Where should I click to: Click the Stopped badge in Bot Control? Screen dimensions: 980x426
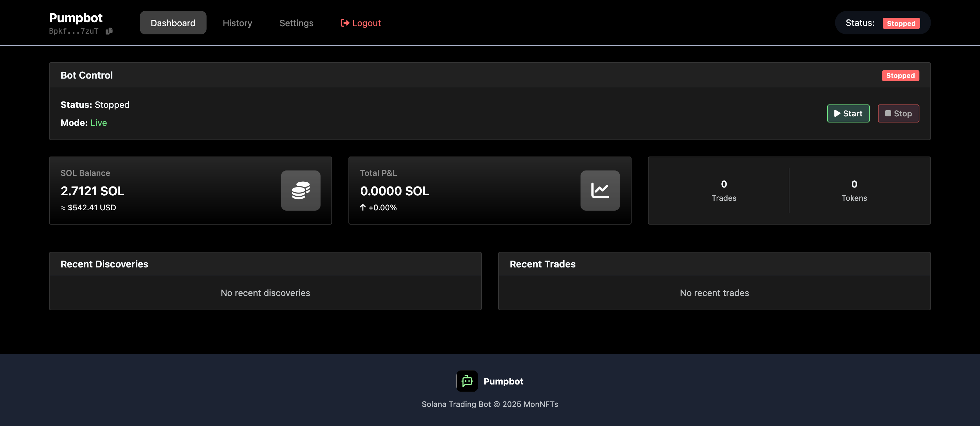(900, 76)
